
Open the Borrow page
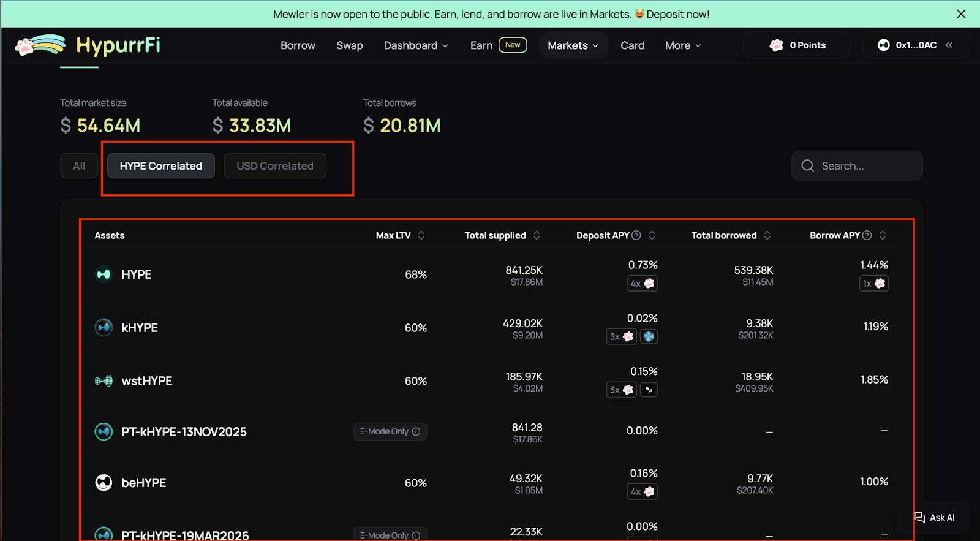pos(298,45)
